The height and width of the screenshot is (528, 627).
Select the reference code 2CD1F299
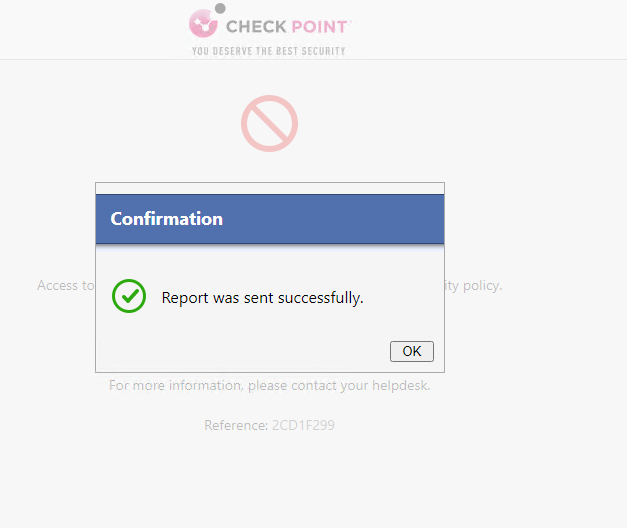click(303, 425)
